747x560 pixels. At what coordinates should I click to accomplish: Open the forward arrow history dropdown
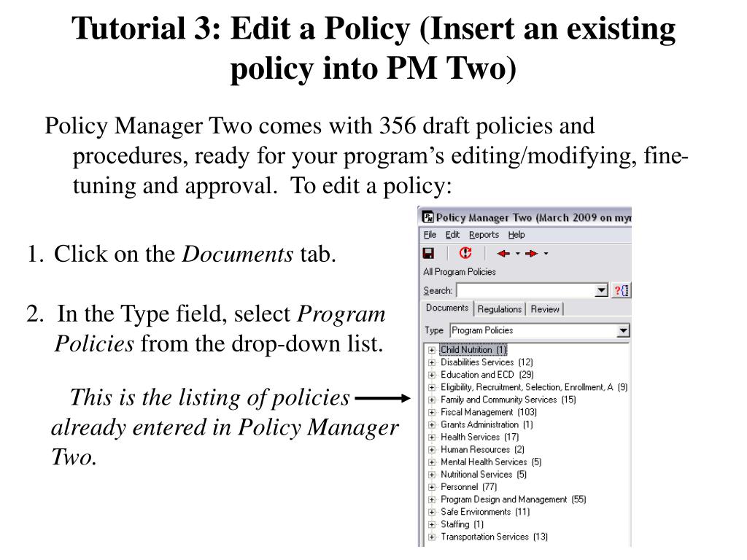[x=546, y=254]
